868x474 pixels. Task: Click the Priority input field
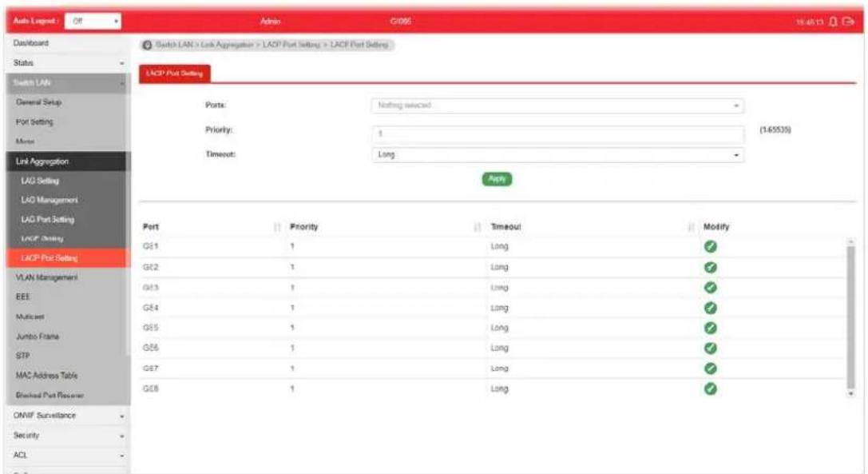pos(558,133)
